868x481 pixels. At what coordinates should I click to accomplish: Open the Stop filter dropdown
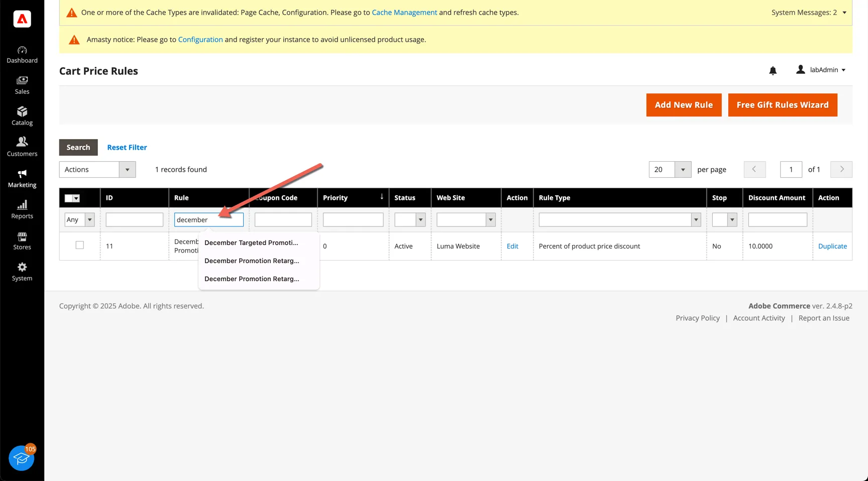point(724,219)
